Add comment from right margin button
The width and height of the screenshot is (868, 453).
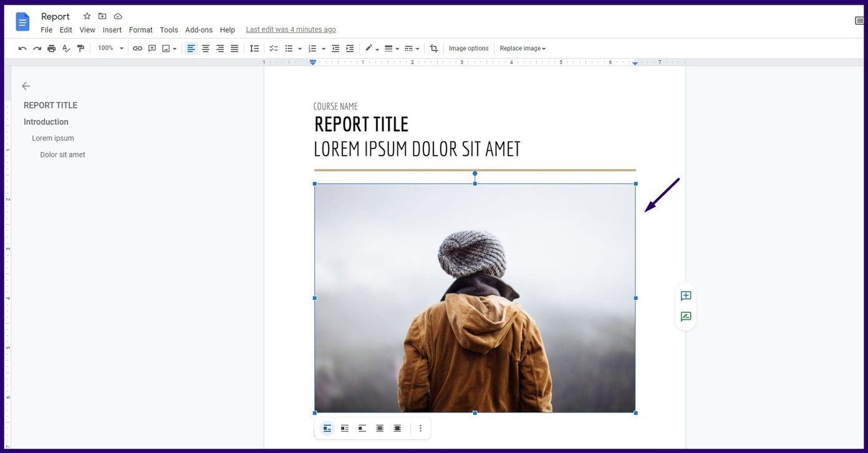686,296
